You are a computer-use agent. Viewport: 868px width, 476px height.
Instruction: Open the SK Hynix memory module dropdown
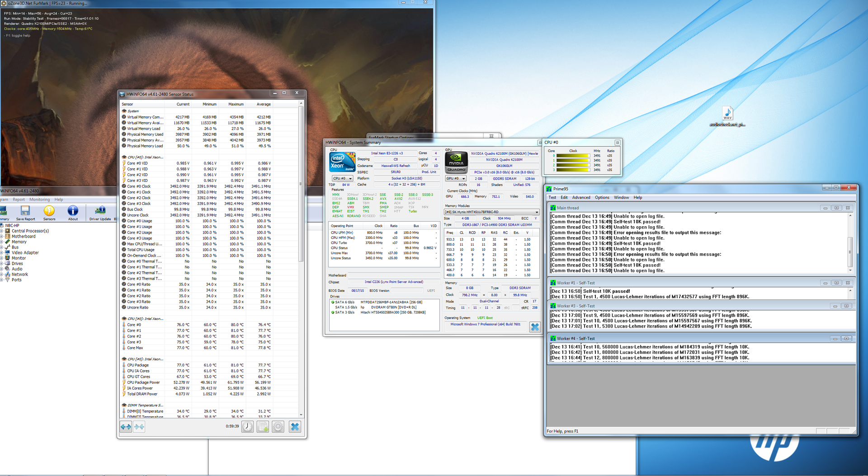[x=492, y=212]
